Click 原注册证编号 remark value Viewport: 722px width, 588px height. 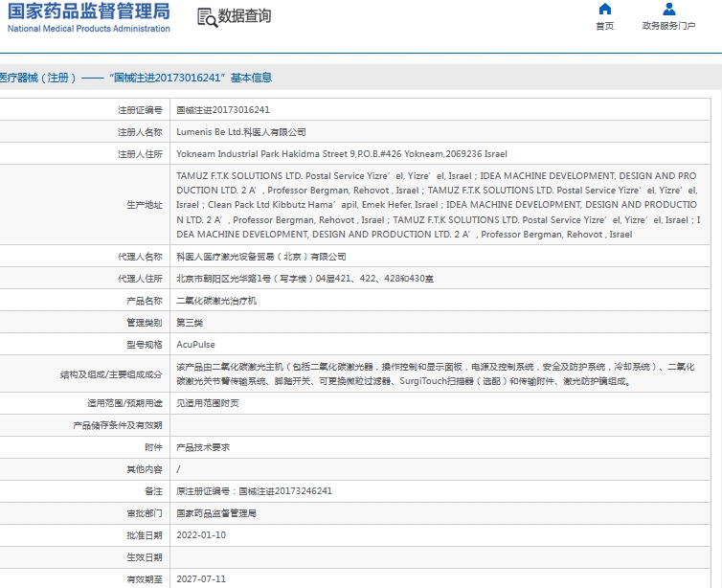click(x=254, y=491)
